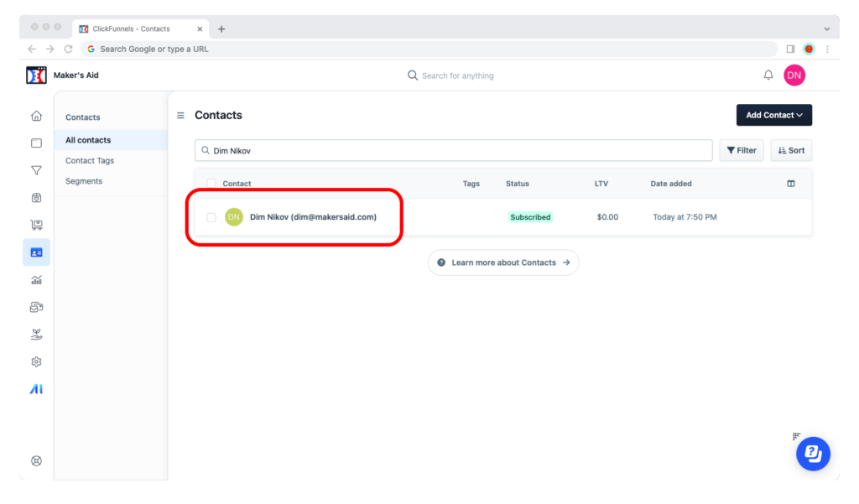Reload the browser page

tap(68, 49)
